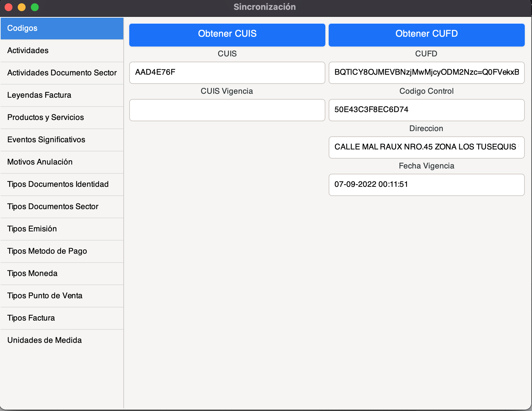Focus the Fecha Vigencia field

(426, 185)
